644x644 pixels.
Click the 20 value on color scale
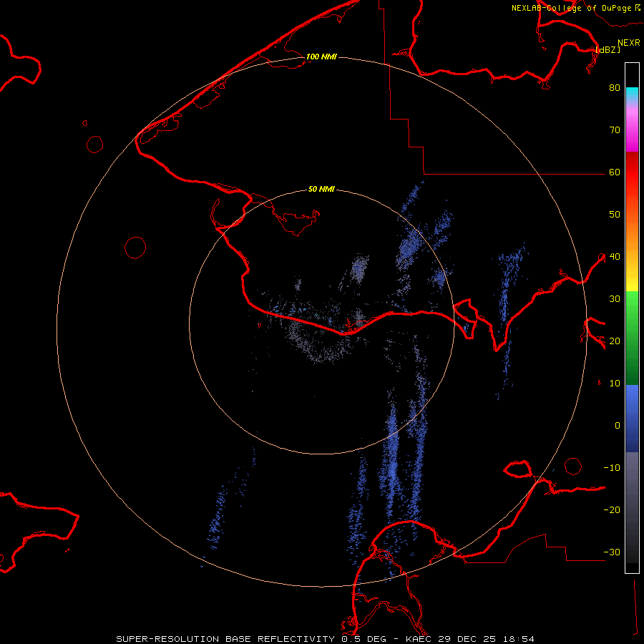point(615,341)
